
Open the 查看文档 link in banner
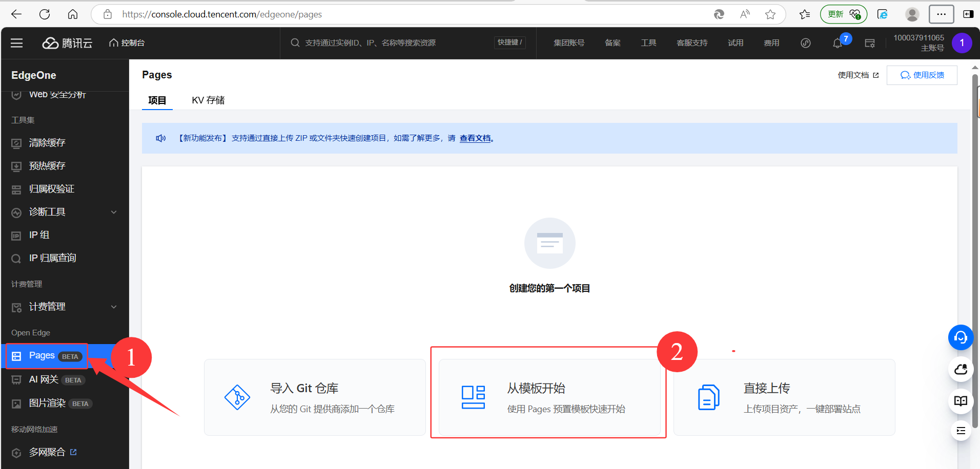[475, 138]
